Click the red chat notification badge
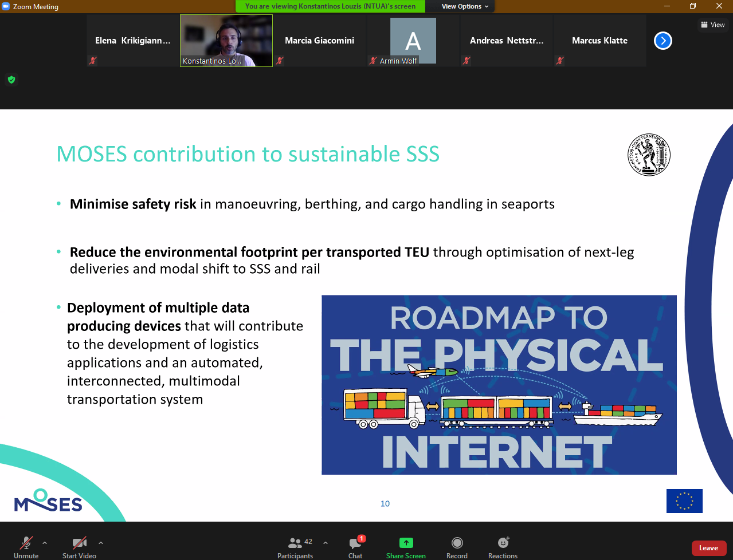Image resolution: width=733 pixels, height=560 pixels. point(362,538)
